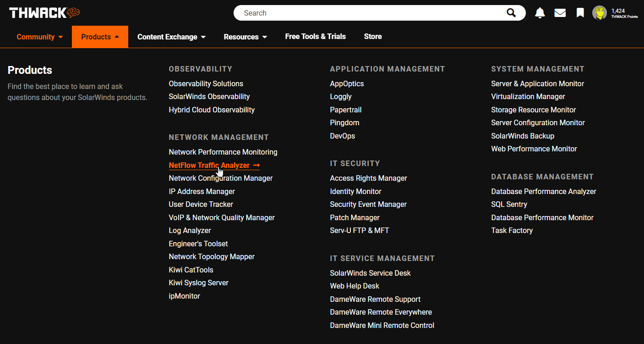Viewport: 644px width, 344px height.
Task: Click the search magnifier icon
Action: [511, 13]
